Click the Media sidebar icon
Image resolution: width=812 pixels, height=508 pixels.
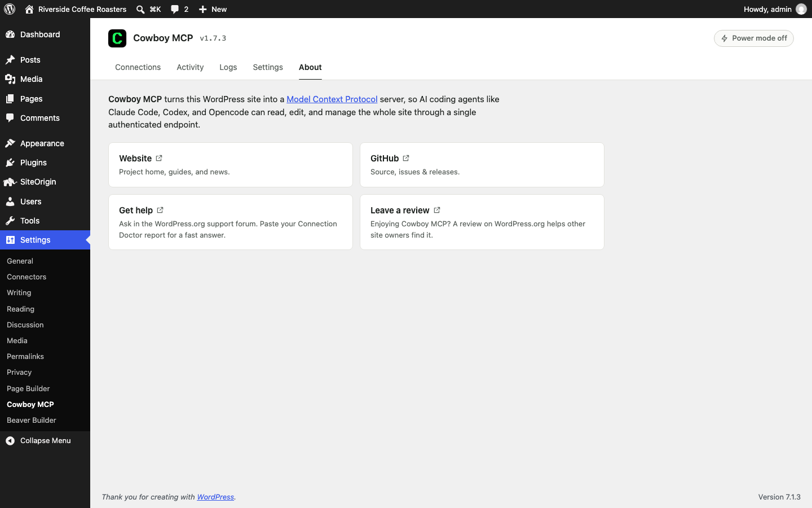(10, 79)
